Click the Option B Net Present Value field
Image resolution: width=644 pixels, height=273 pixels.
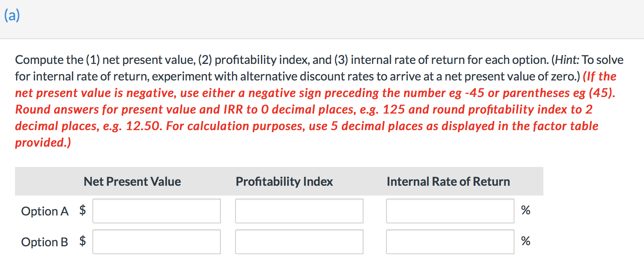(157, 242)
